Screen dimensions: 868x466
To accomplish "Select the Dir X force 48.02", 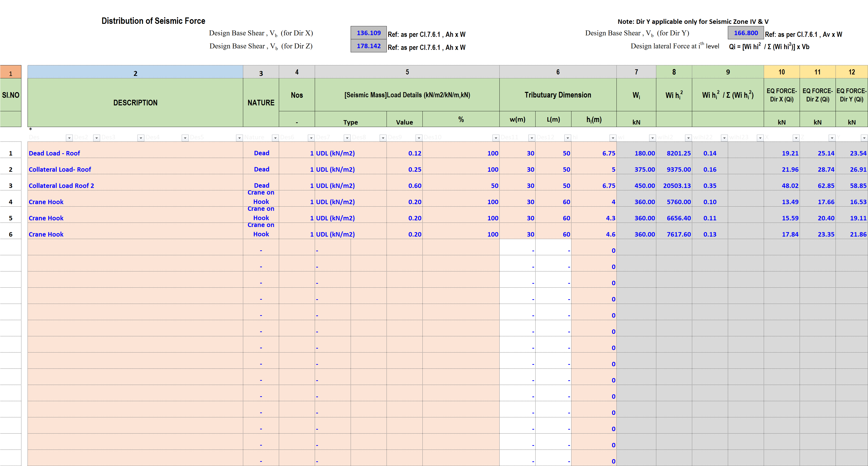I will pos(782,182).
